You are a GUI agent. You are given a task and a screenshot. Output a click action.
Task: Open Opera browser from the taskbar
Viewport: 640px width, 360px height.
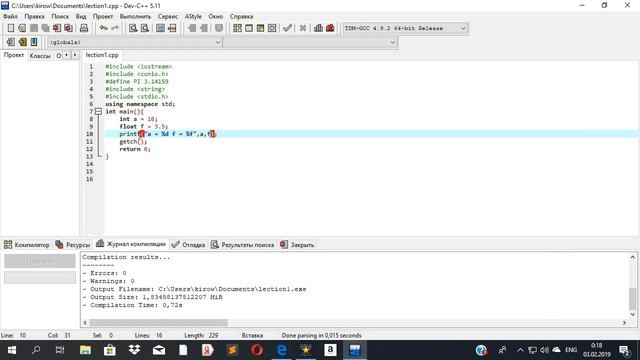[x=257, y=350]
